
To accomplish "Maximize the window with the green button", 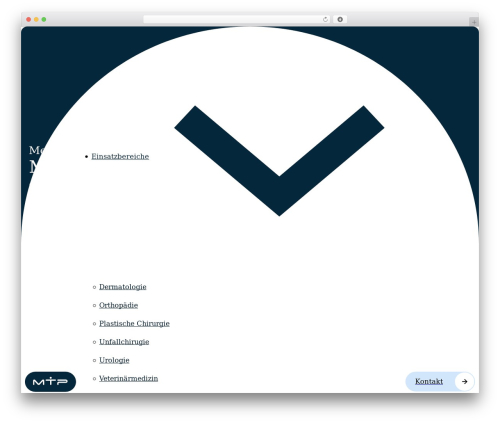I will point(44,19).
